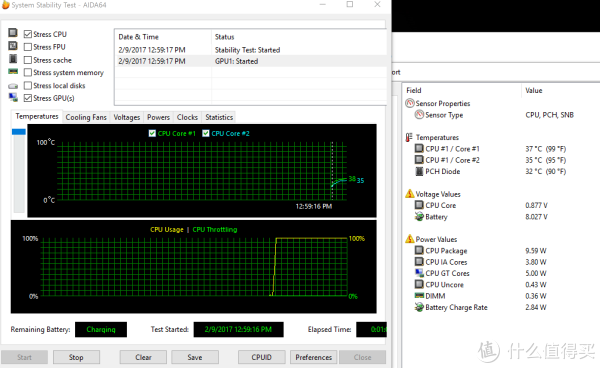This screenshot has width=600, height=368.
Task: Uncheck the Stress GPU(s) checkbox
Action: tap(28, 98)
